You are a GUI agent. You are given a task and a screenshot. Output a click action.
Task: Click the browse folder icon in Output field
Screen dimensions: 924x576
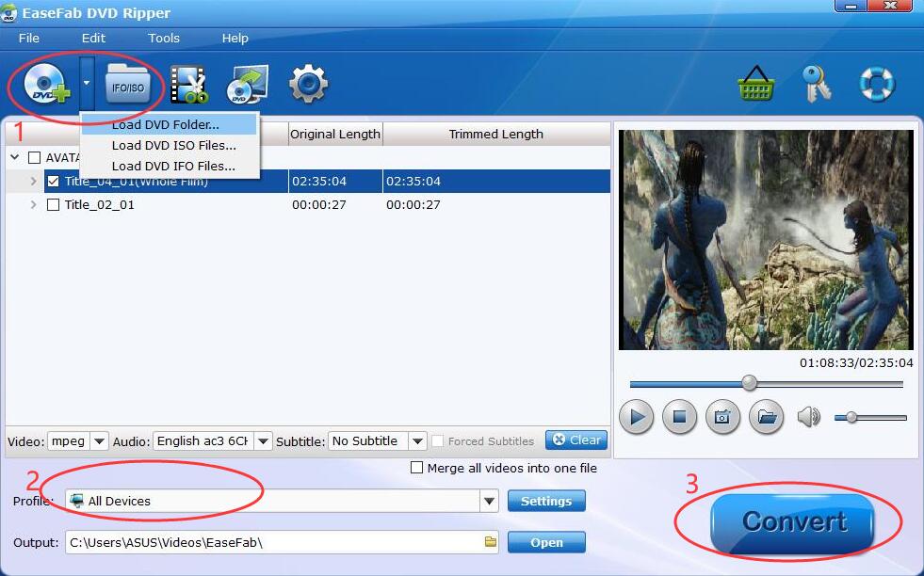point(491,542)
